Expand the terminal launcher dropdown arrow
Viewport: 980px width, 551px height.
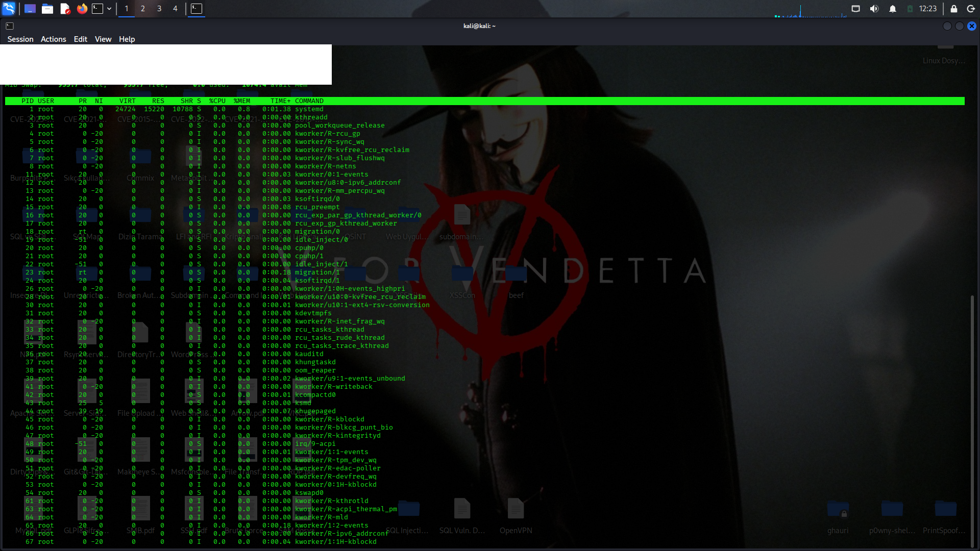click(x=109, y=9)
